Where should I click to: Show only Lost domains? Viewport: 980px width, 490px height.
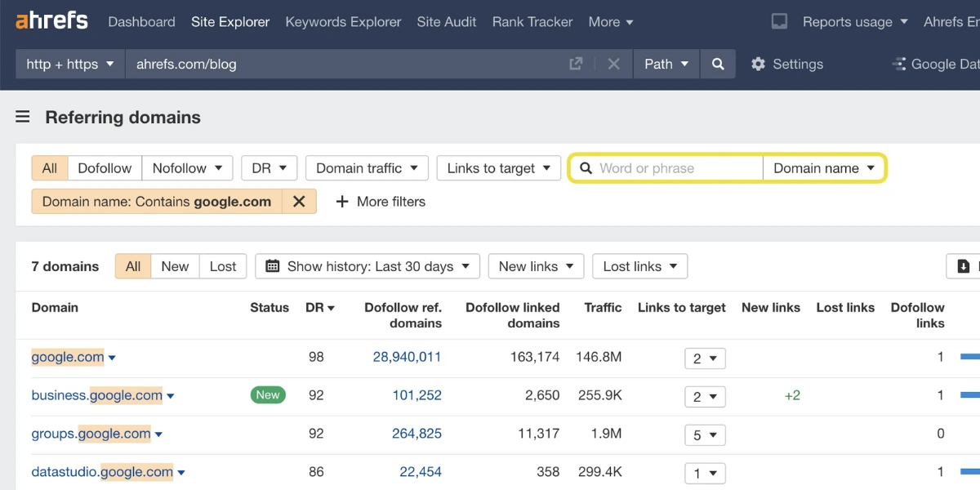pyautogui.click(x=223, y=266)
